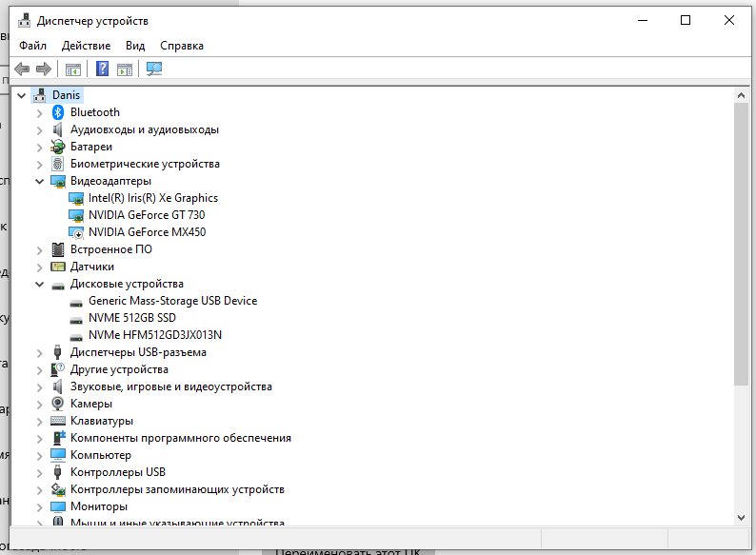Image resolution: width=756 pixels, height=555 pixels.
Task: Click the scan for hardware changes icon
Action: pyautogui.click(x=154, y=69)
